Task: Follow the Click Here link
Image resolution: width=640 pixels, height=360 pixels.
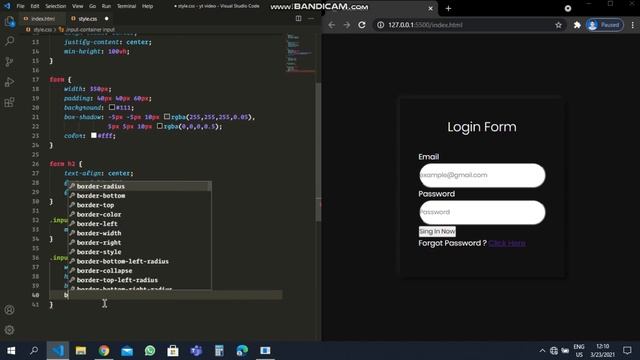Action: [x=507, y=243]
